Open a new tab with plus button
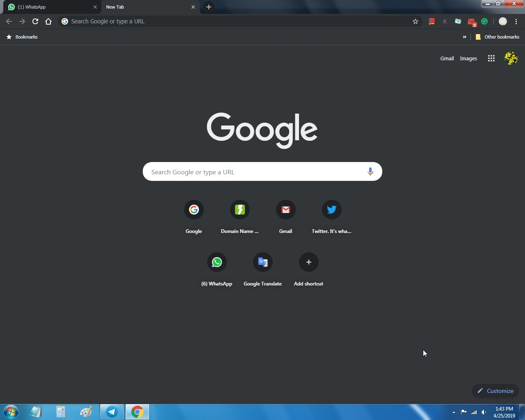 coord(209,7)
